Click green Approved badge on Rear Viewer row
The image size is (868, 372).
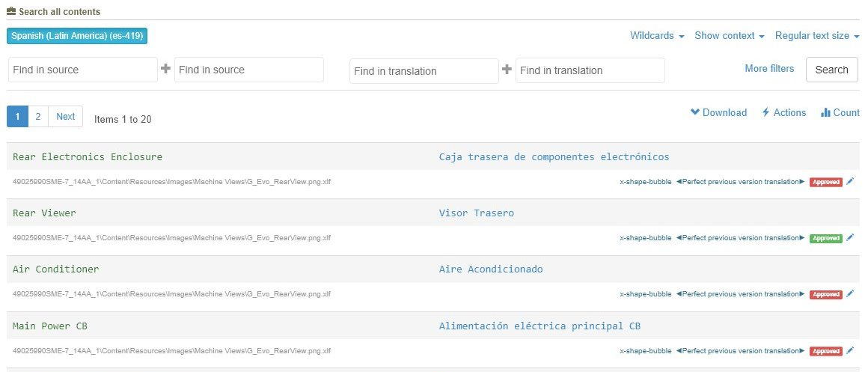pos(826,238)
